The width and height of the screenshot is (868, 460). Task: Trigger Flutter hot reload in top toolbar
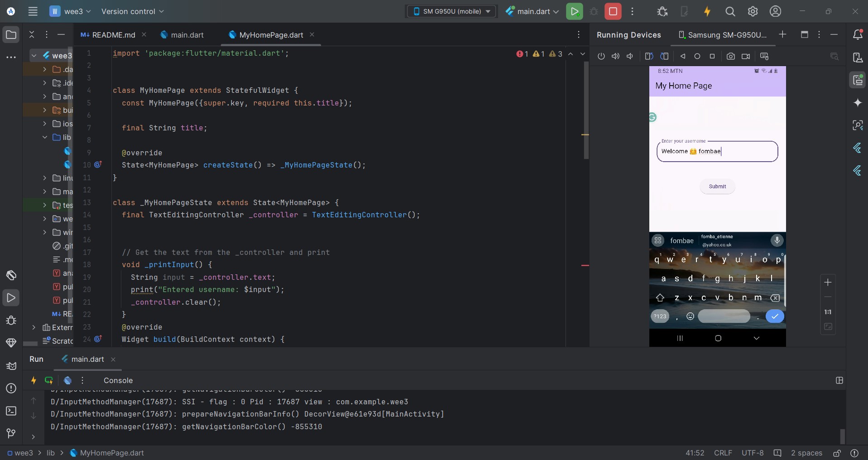[x=707, y=11]
